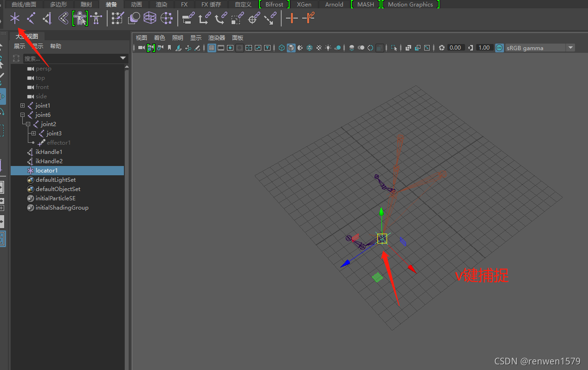The image size is (588, 370).
Task: Select the Paint Skin Weights shelf icon
Action: (118, 19)
